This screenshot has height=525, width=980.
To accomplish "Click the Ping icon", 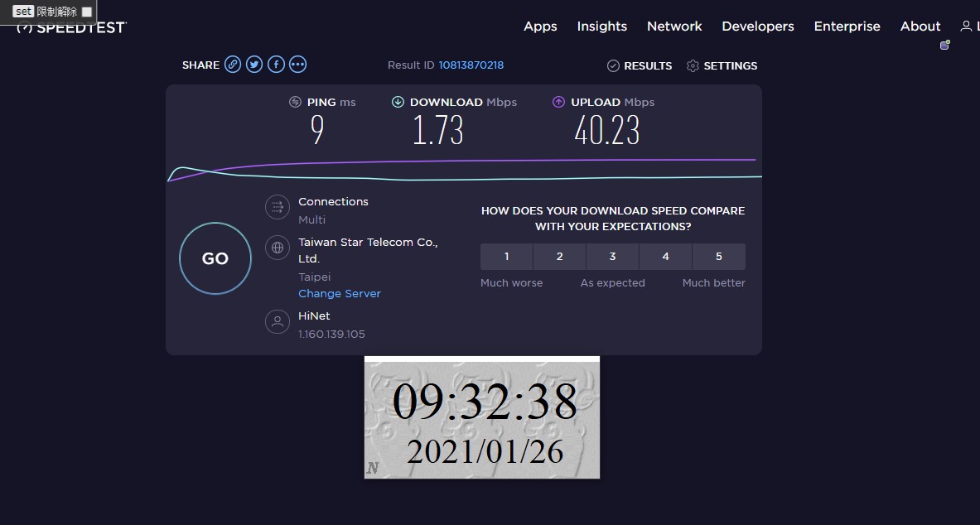I will pos(295,102).
